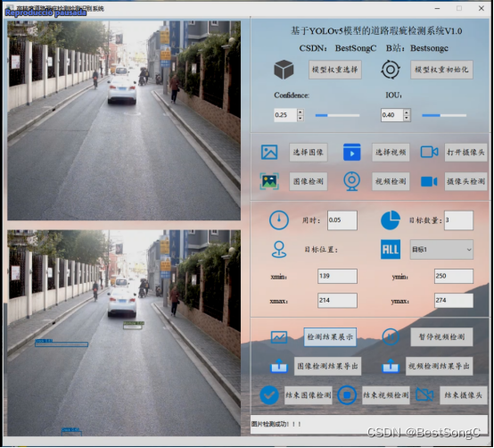
Task: Click the blue ALL icon
Action: click(391, 249)
